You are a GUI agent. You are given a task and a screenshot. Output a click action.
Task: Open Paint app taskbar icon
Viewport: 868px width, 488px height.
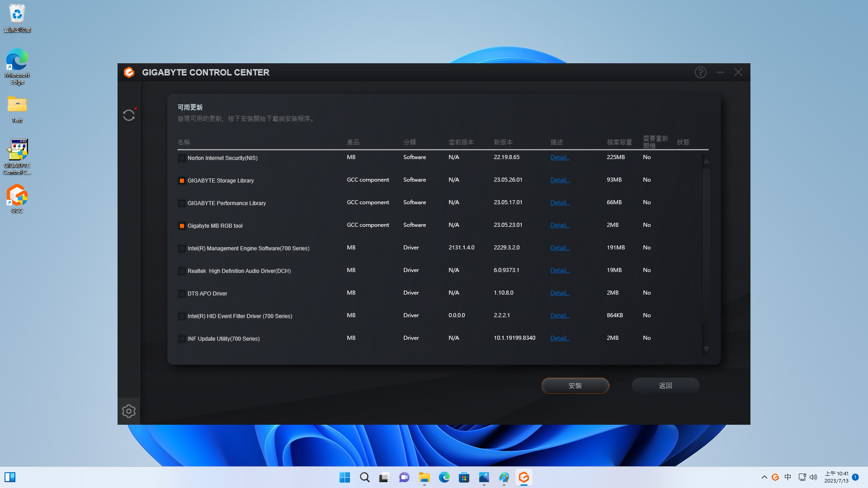(504, 477)
